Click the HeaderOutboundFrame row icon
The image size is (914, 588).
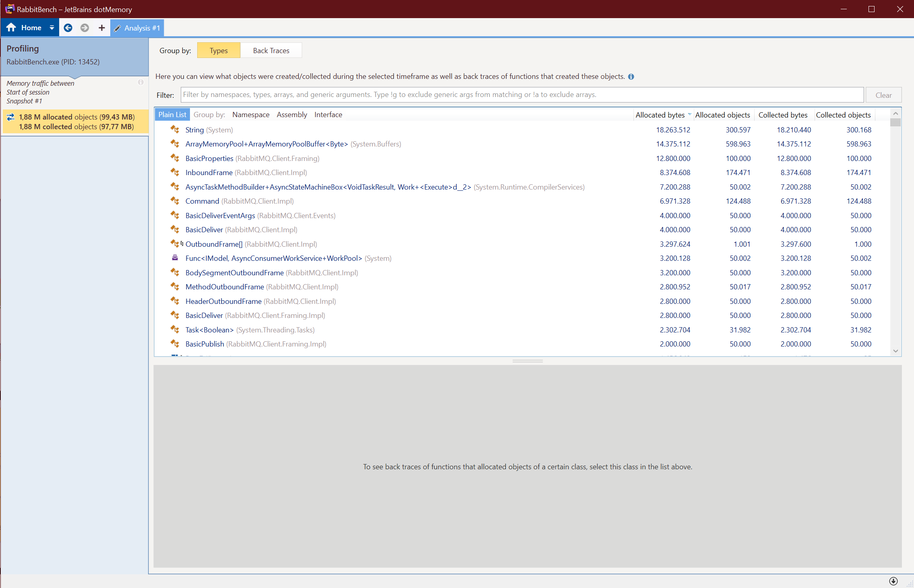pos(175,301)
